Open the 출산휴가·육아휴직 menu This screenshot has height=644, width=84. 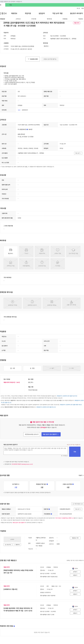76,13
